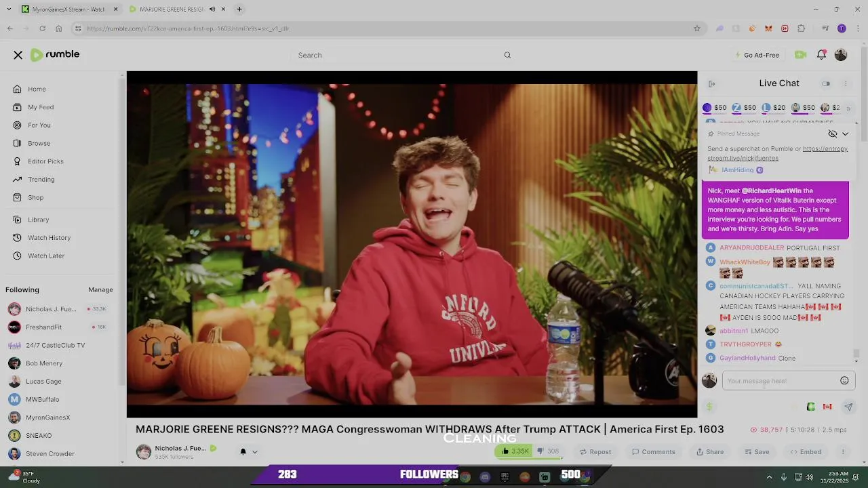This screenshot has width=868, height=488.
Task: Click Manage next to Following
Action: (100, 289)
